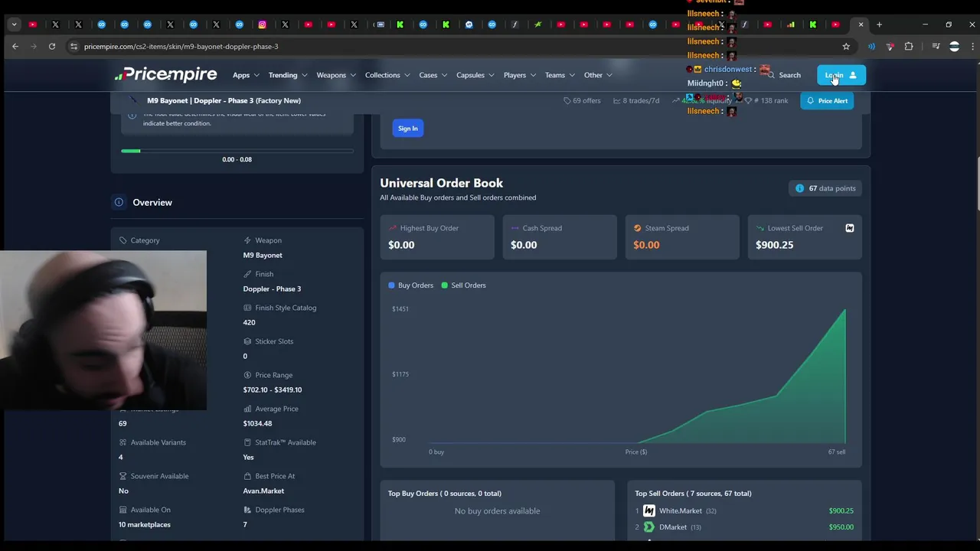This screenshot has width=980, height=551.
Task: Click the marketplace logo in Lowest Sell Order card
Action: click(x=849, y=228)
